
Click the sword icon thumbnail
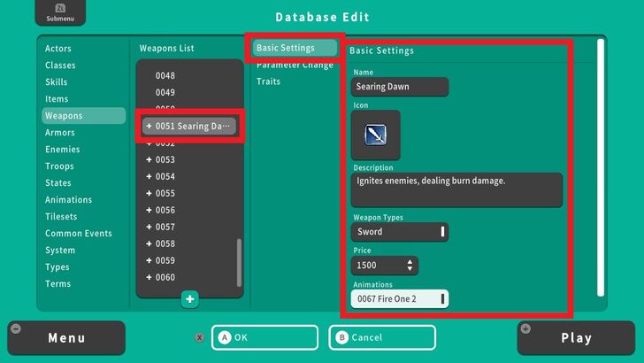(x=375, y=135)
